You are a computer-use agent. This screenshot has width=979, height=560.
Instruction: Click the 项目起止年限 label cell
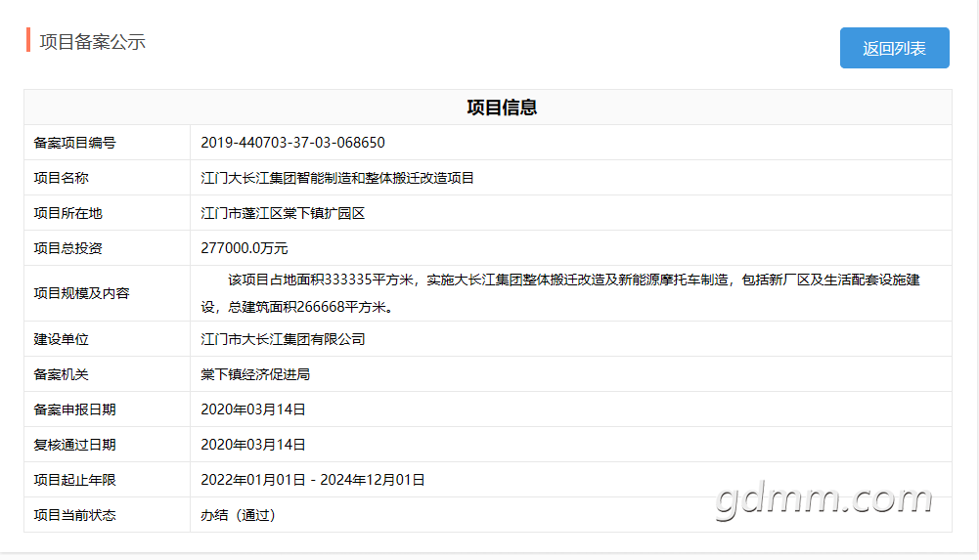(x=107, y=480)
